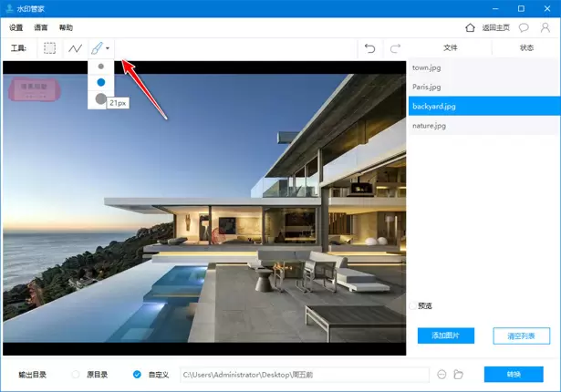Select the polyline tool
Viewport: 561px width, 392px height.
click(75, 48)
